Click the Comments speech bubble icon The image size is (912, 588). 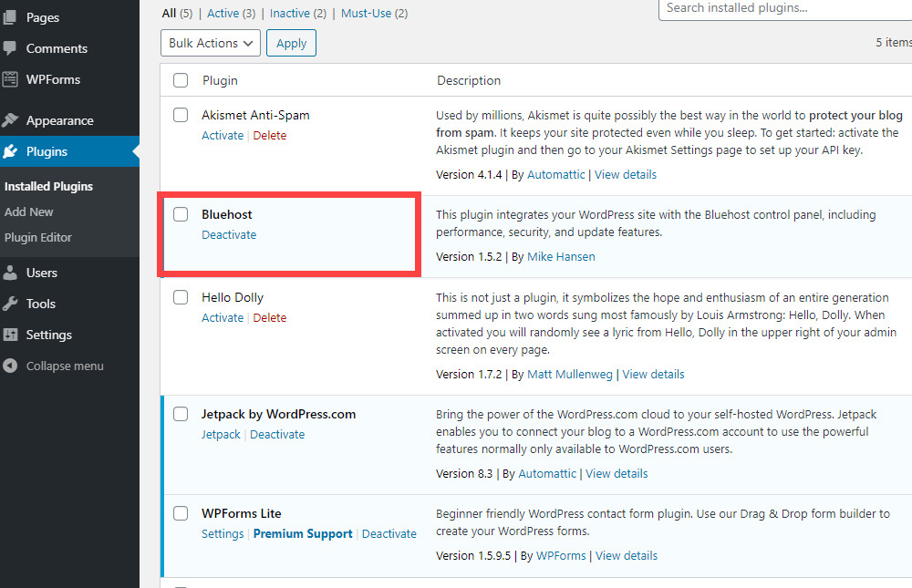click(10, 48)
